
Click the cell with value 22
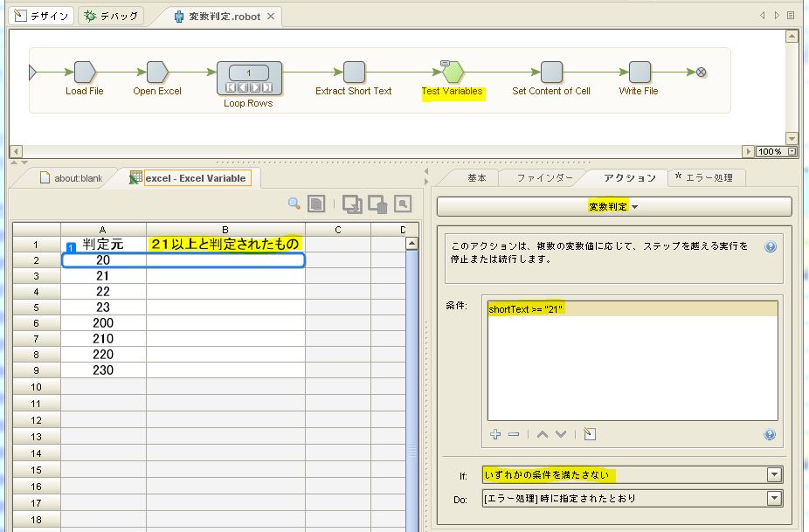click(x=103, y=292)
